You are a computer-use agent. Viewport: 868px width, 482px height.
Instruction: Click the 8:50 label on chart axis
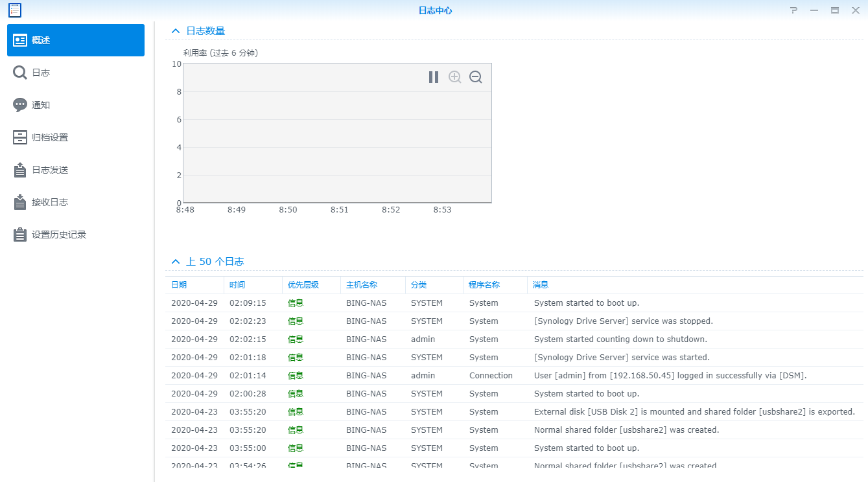(x=288, y=210)
